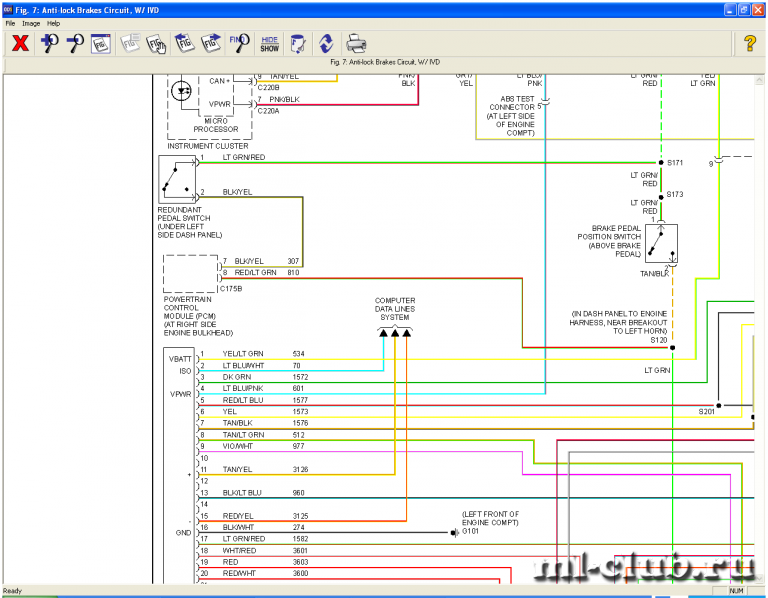Click the Brake Pedal Position Switch symbol

click(661, 242)
